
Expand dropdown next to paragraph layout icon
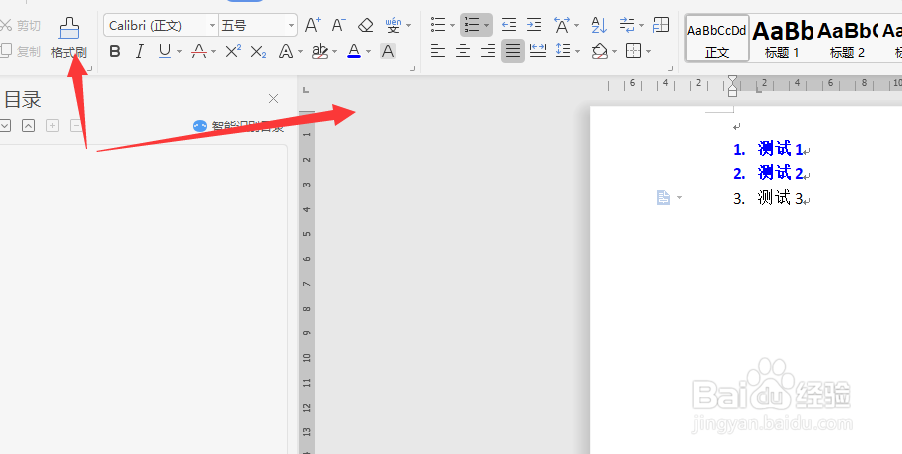click(679, 198)
